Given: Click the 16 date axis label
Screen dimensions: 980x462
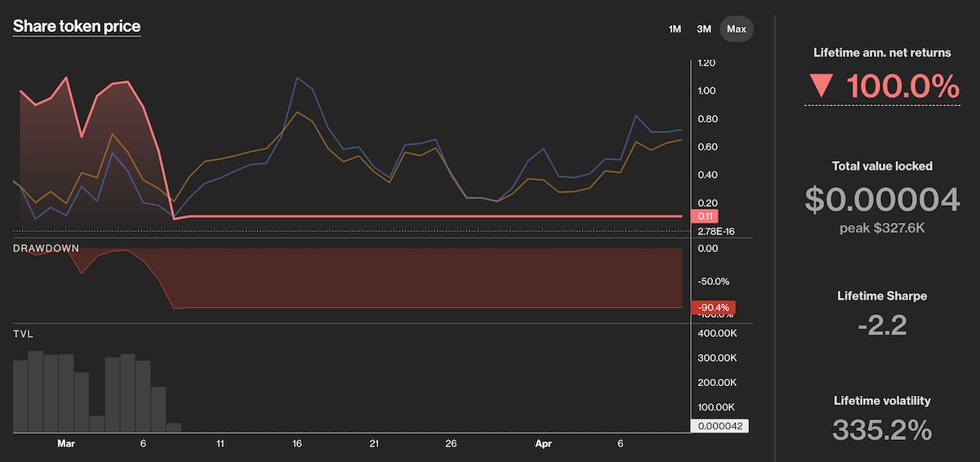Looking at the screenshot, I should pos(297,444).
